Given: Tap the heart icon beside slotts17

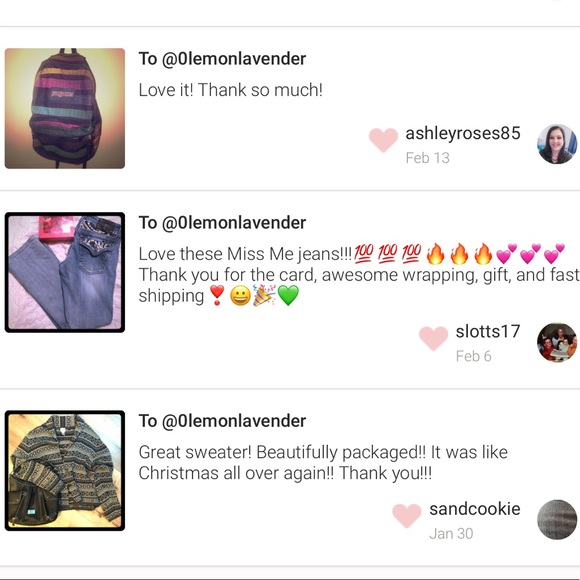Looking at the screenshot, I should pos(434,338).
